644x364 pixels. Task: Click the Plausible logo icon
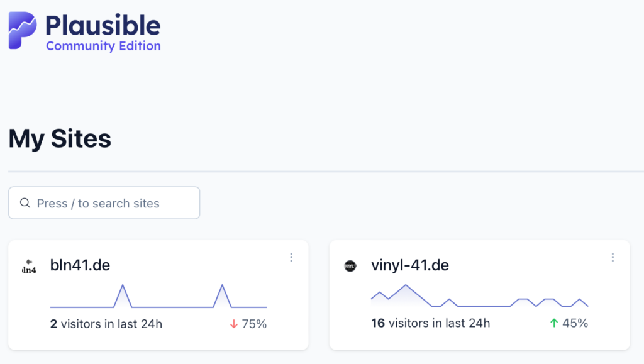coord(21,28)
